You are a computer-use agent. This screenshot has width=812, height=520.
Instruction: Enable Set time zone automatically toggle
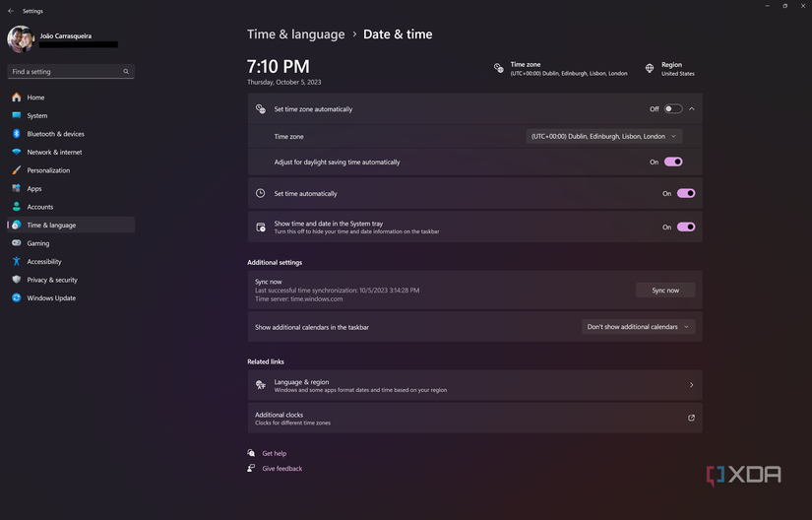click(672, 109)
